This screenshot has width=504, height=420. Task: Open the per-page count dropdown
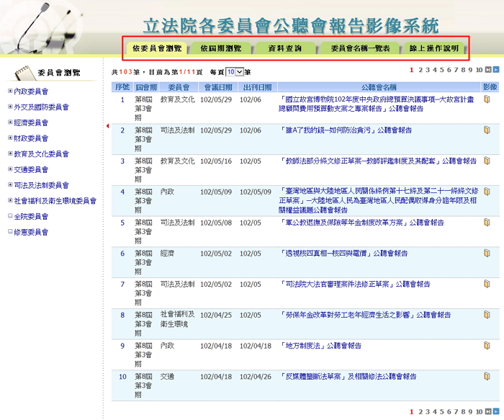[x=235, y=72]
